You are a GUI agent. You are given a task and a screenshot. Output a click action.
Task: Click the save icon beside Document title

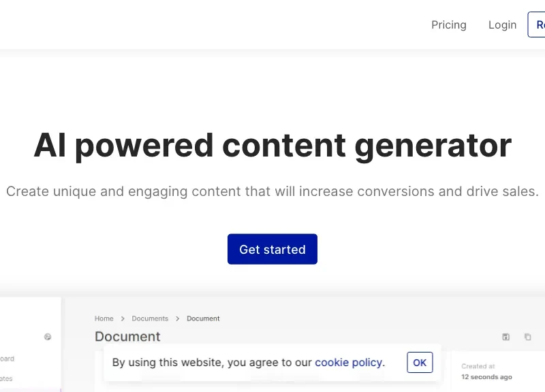tap(505, 337)
